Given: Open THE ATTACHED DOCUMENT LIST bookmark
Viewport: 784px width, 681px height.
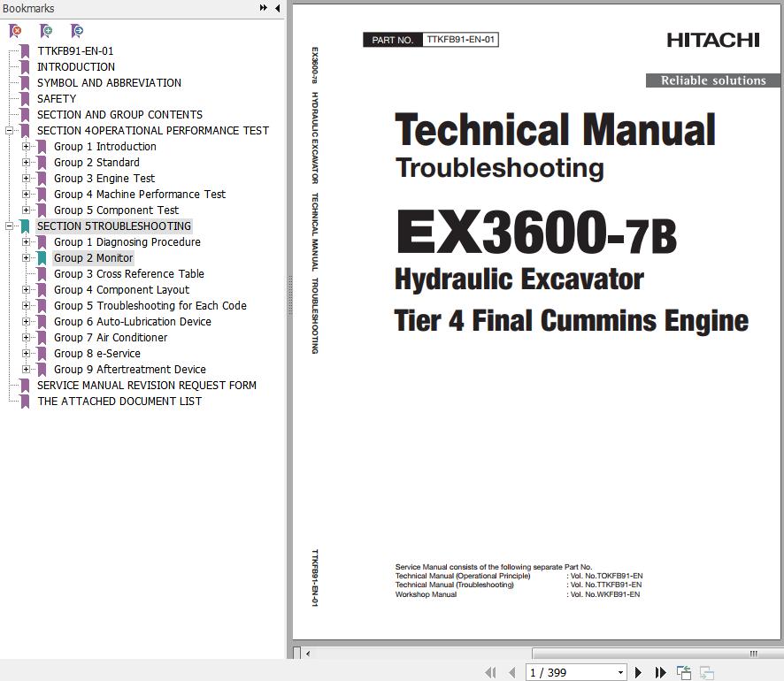Looking at the screenshot, I should (x=119, y=402).
